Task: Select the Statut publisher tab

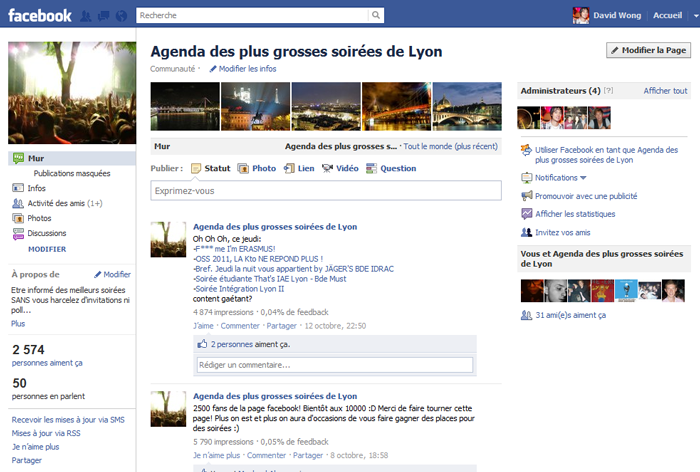Action: pyautogui.click(x=210, y=169)
